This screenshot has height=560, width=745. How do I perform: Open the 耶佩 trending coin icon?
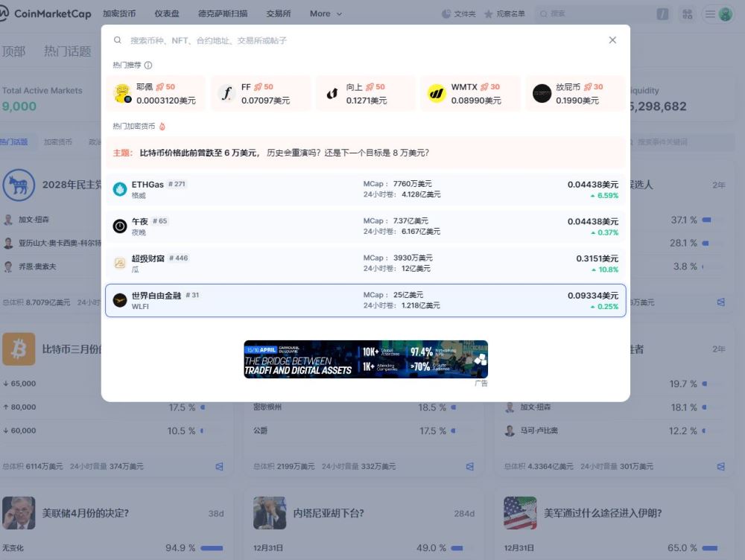click(x=122, y=93)
